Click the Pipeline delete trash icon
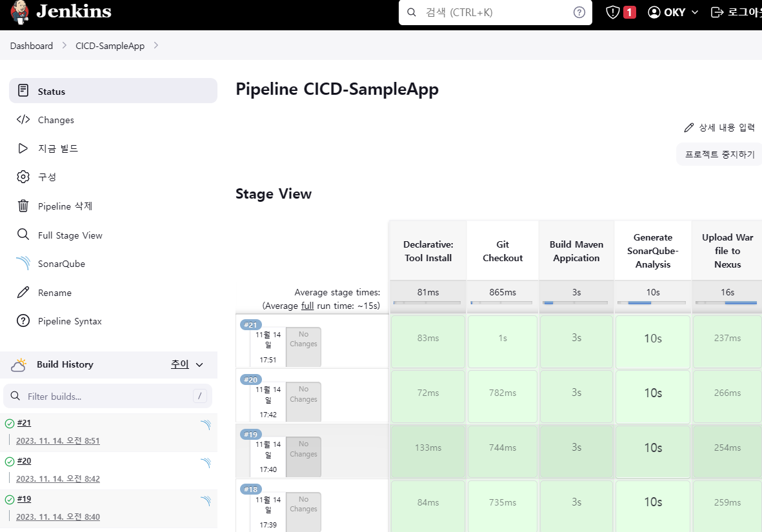Screen dimensions: 762x532 click(x=23, y=206)
